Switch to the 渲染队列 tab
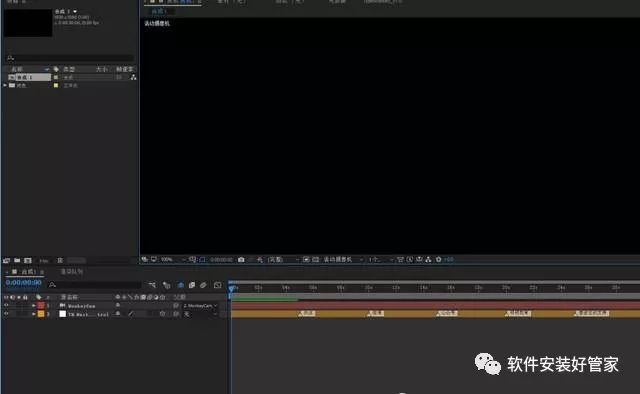This screenshot has width=640, height=394. [x=71, y=272]
